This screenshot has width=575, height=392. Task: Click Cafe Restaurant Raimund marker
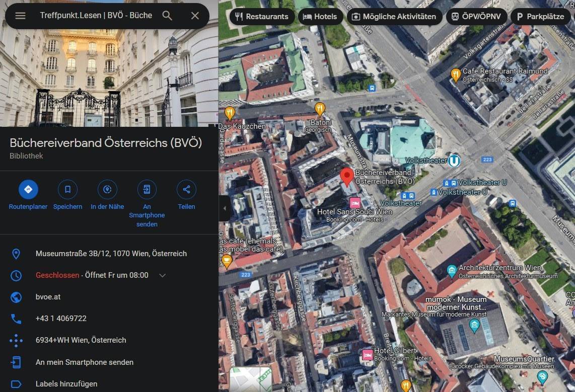pyautogui.click(x=456, y=75)
